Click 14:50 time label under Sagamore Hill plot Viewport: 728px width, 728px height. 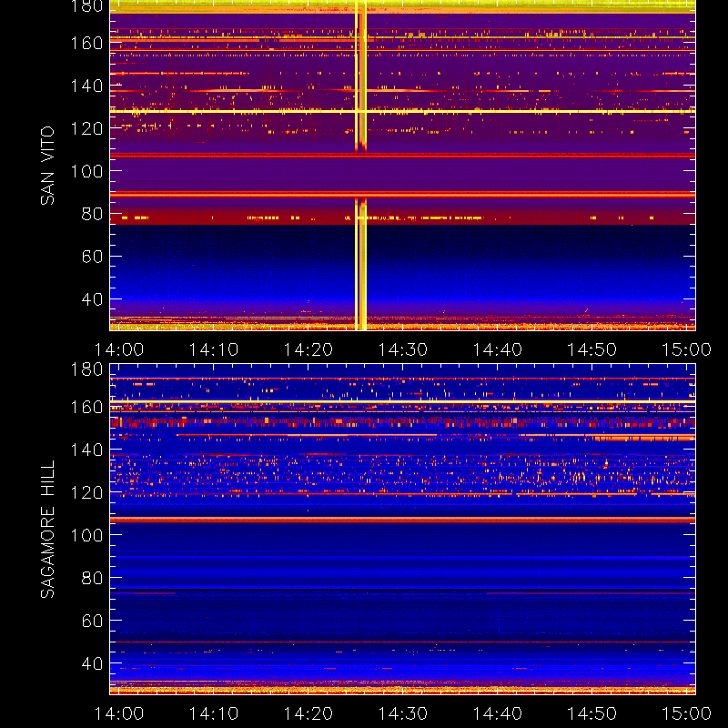coord(592,713)
